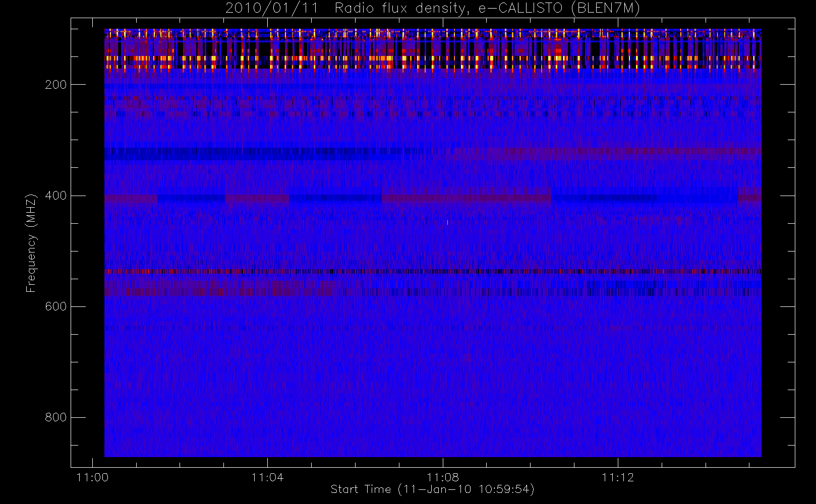
Task: Click the 'Start Time (11-Jan-10 10:59:54)' axis label
Action: (x=432, y=489)
